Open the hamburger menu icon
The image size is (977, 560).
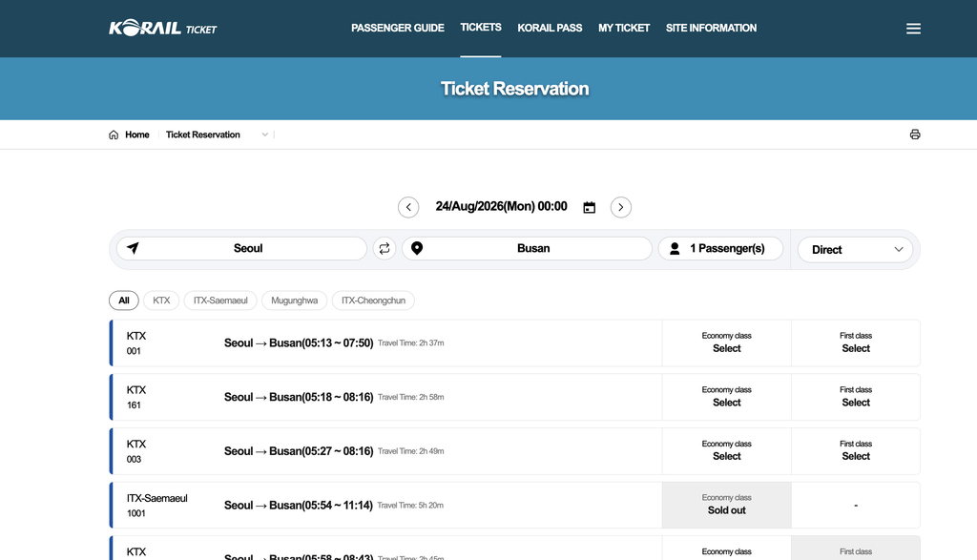(913, 29)
